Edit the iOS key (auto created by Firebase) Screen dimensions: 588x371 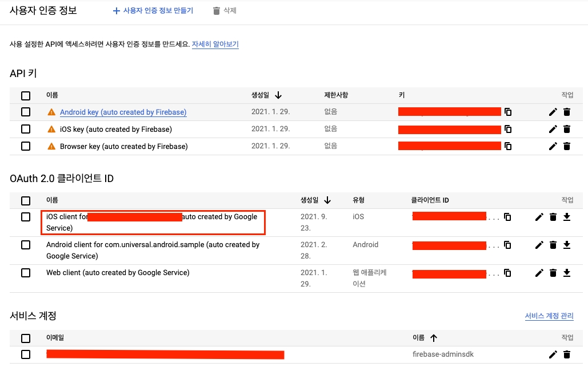tap(553, 130)
